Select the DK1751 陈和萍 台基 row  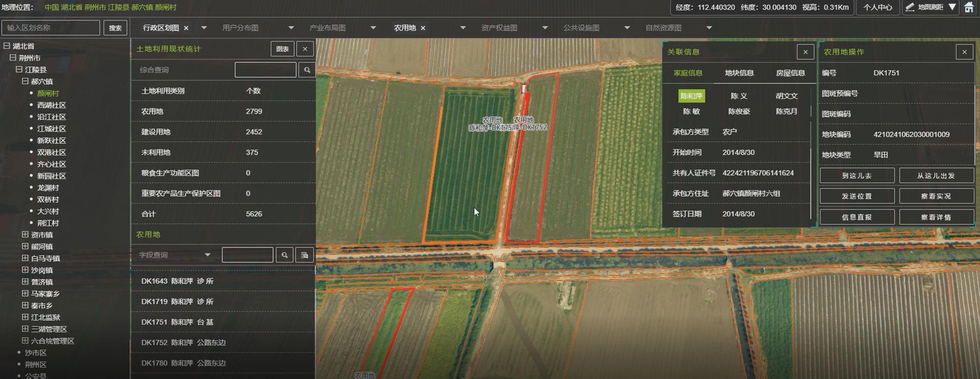[x=223, y=322]
